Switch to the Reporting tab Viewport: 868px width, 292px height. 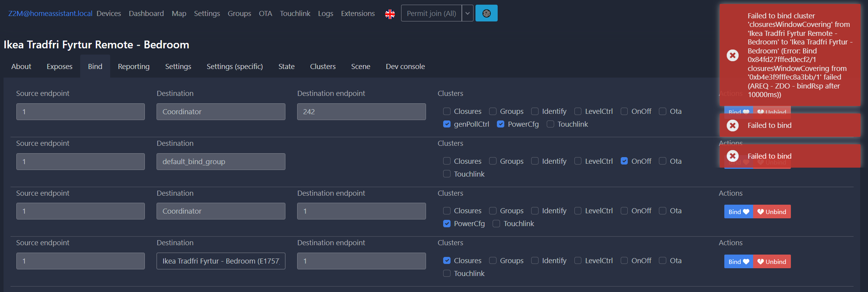point(134,66)
